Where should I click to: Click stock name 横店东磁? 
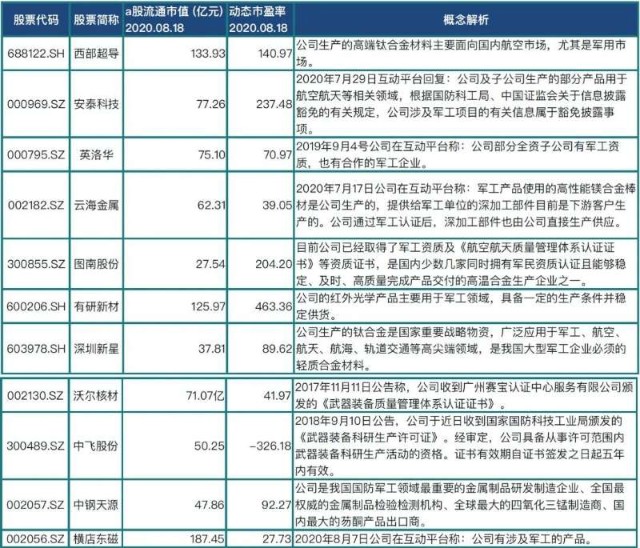[x=96, y=539]
